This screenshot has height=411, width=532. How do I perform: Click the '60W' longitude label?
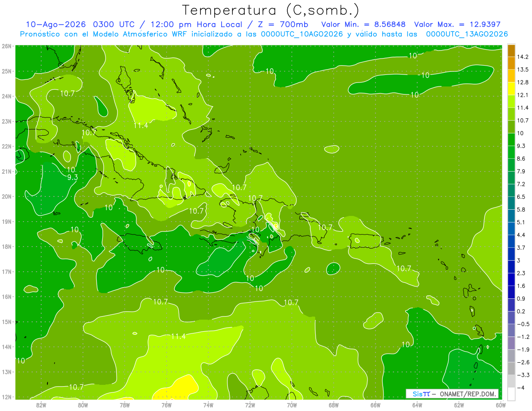pyautogui.click(x=501, y=405)
